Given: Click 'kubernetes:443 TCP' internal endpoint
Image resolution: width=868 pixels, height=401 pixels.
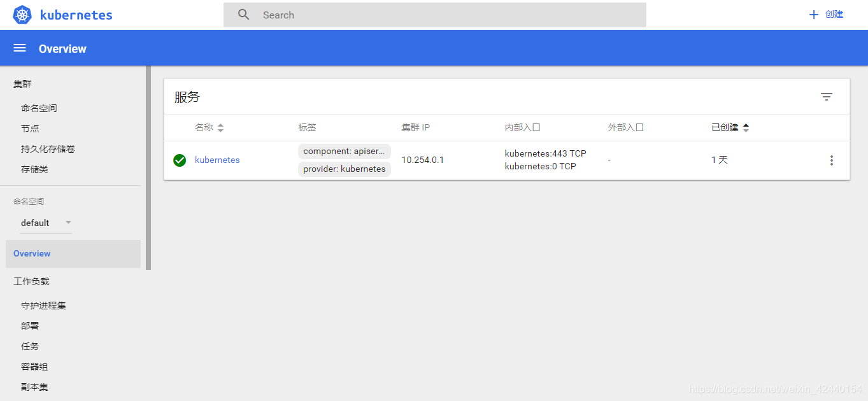Looking at the screenshot, I should (546, 153).
